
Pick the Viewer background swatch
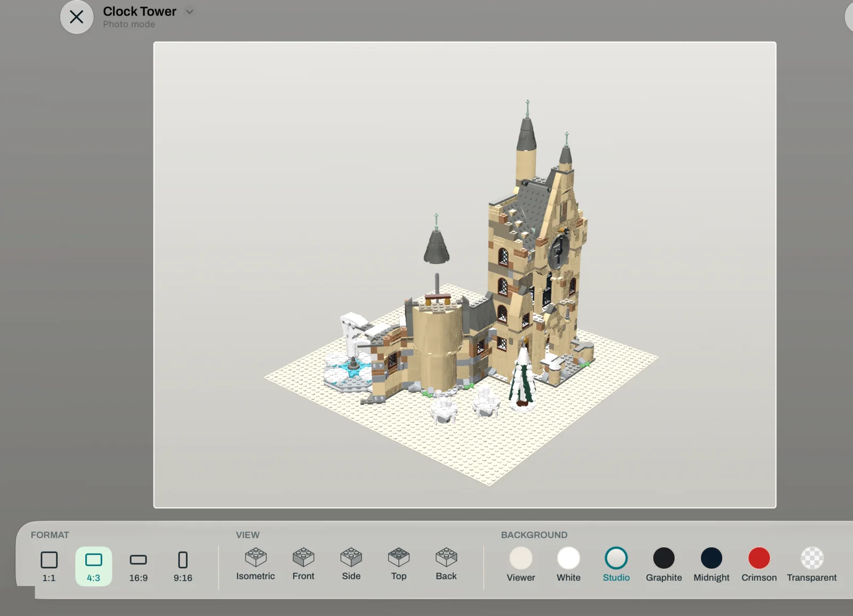coord(521,558)
